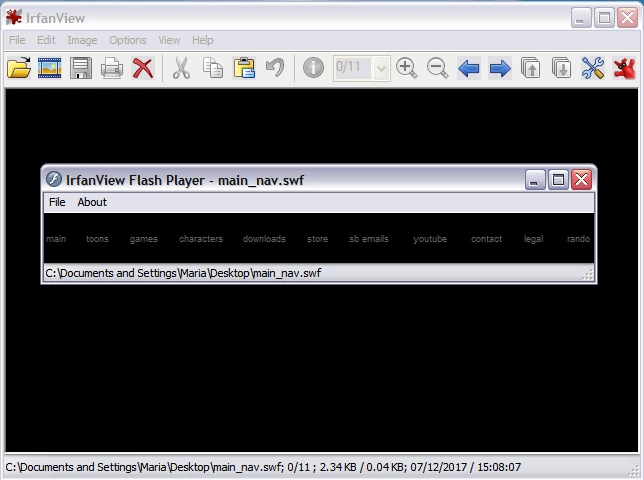Open the Edit menu
Image resolution: width=644 pixels, height=480 pixels.
46,40
